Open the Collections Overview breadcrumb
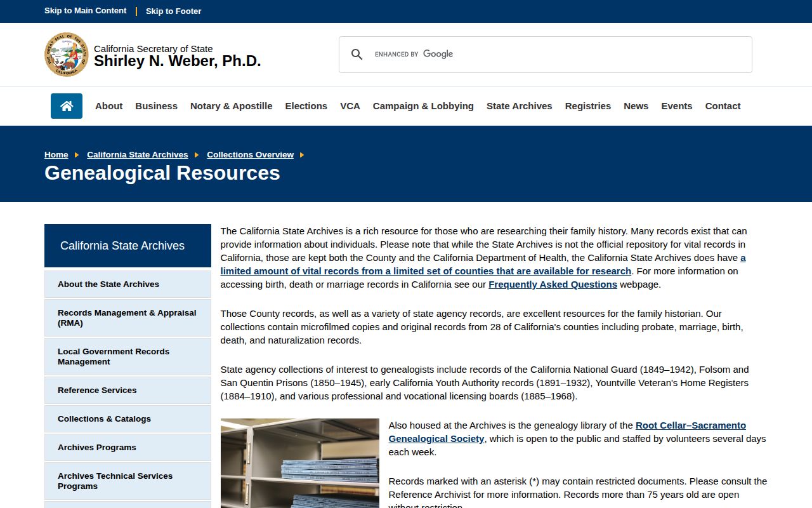This screenshot has height=508, width=812. [x=250, y=154]
